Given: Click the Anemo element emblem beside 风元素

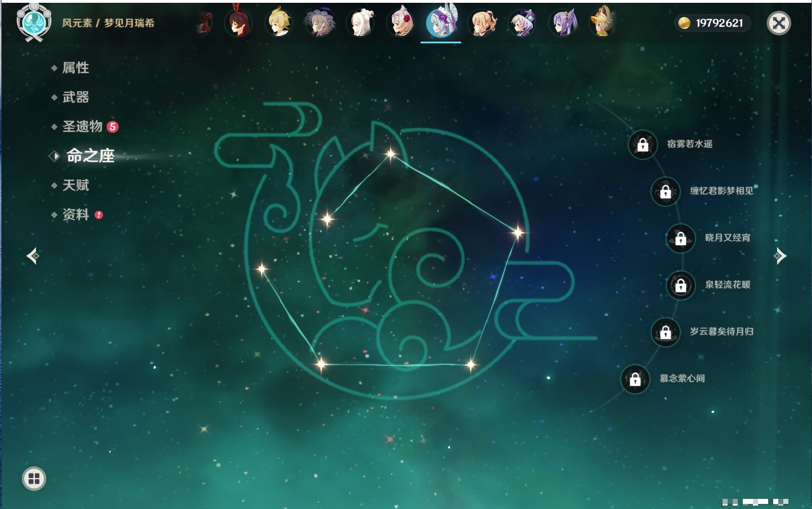Looking at the screenshot, I should (x=34, y=22).
